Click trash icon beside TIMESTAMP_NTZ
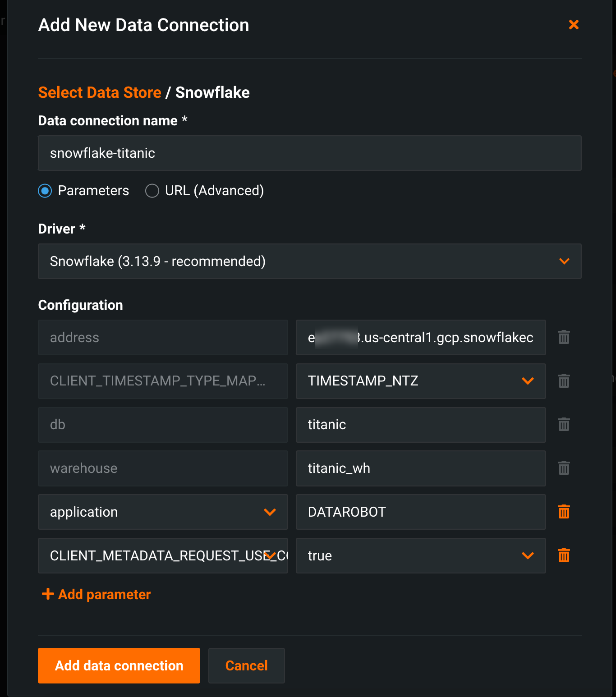 point(564,381)
